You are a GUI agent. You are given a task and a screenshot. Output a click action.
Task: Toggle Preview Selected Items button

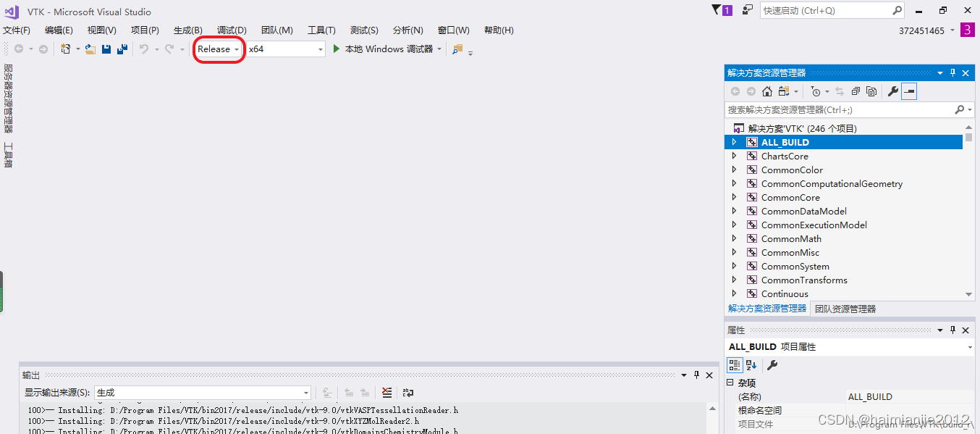(x=909, y=91)
